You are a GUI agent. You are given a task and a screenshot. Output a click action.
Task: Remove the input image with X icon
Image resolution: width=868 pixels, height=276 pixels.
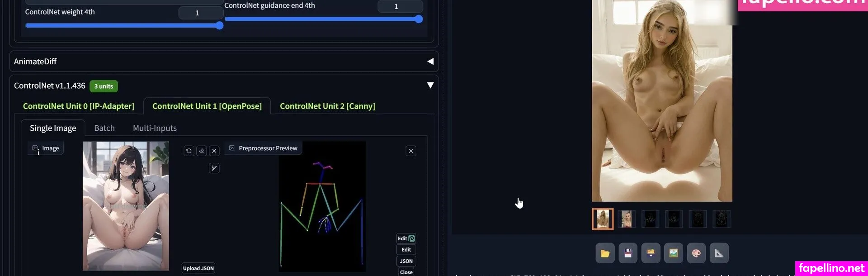tap(214, 151)
